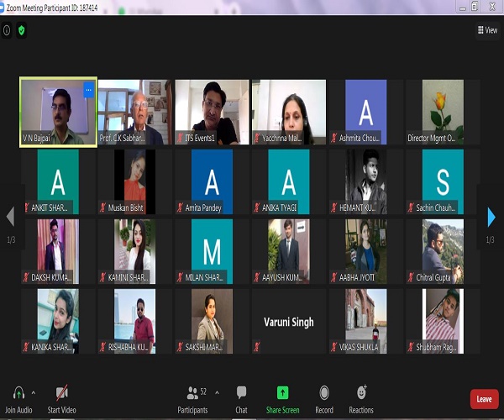
Task: Open the Chat panel
Action: pos(241,393)
